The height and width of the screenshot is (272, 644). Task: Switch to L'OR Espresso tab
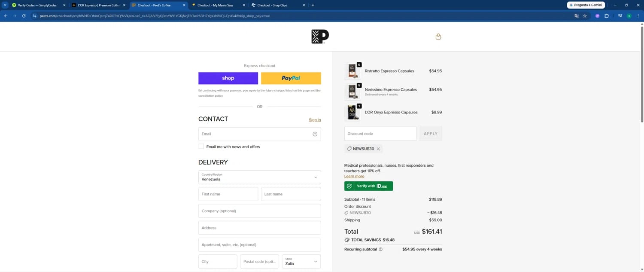click(98, 5)
